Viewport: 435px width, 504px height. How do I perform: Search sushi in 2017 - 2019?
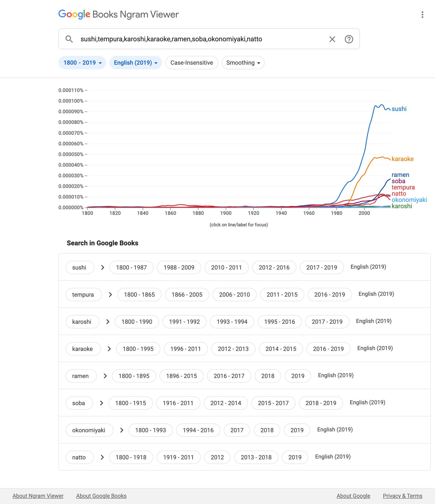[322, 267]
